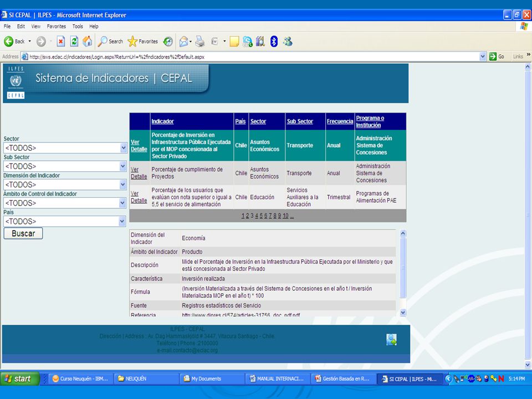Click detail panel scroll down arrow
The height and width of the screenshot is (399, 532).
click(403, 313)
